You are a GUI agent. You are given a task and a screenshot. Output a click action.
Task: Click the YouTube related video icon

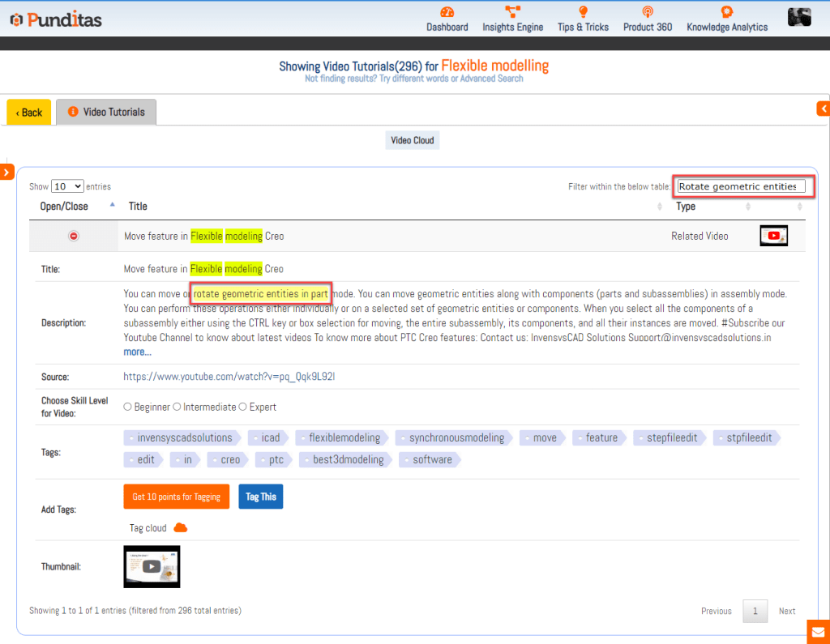pos(773,236)
